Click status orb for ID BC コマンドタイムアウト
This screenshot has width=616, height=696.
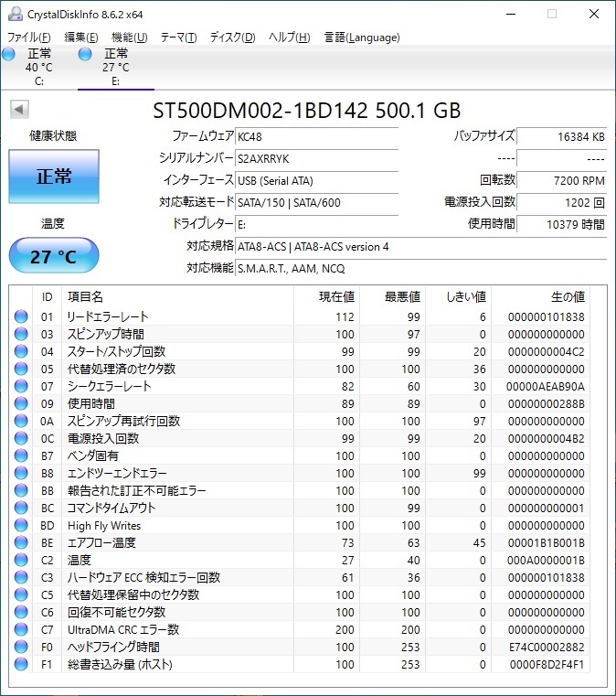(x=21, y=508)
